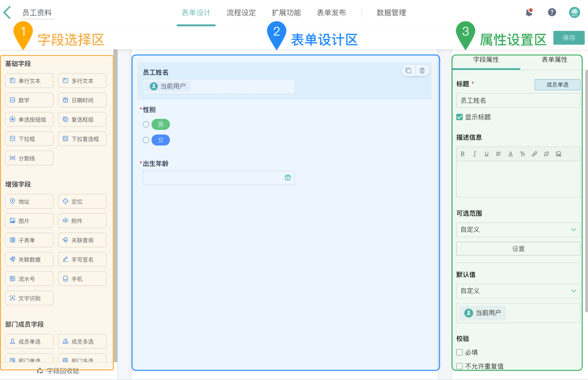Expand the 可选范围 dropdown
Viewport: 588px width, 380px height.
tap(518, 229)
